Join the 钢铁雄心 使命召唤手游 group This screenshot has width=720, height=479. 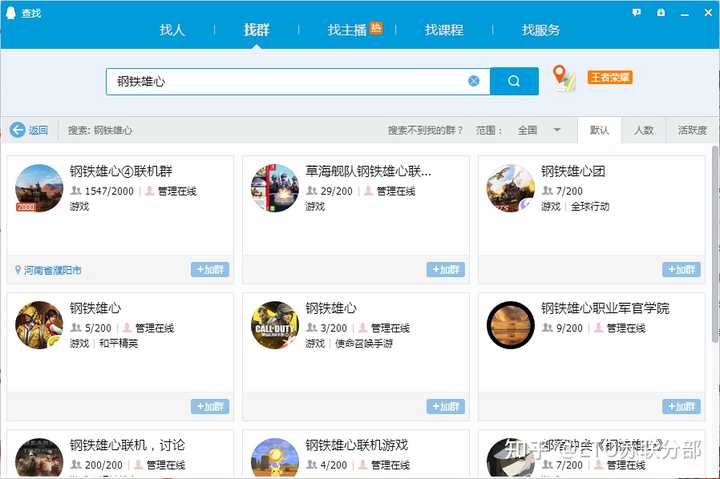pyautogui.click(x=445, y=406)
